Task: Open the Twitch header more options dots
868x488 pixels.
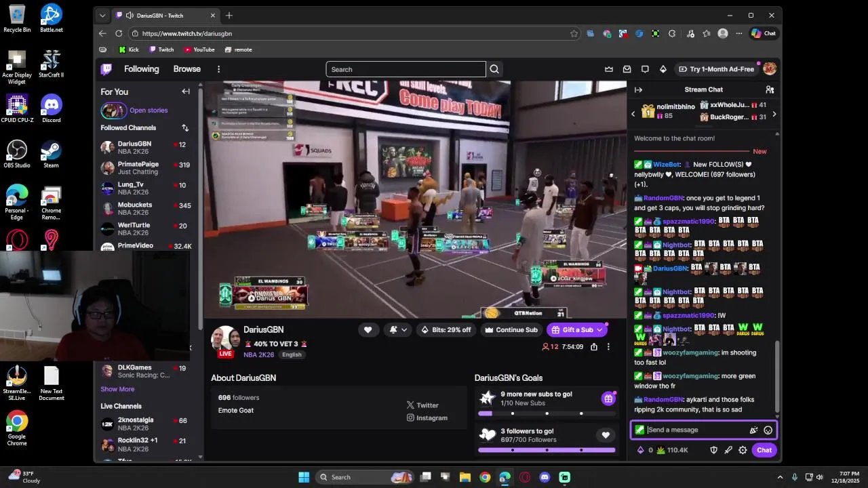Action: 218,69
